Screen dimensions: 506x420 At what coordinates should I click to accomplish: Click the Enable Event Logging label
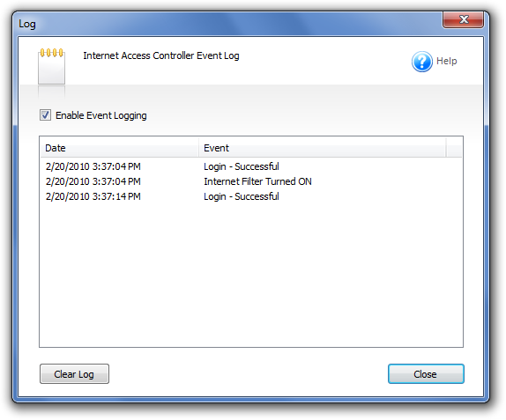(101, 115)
